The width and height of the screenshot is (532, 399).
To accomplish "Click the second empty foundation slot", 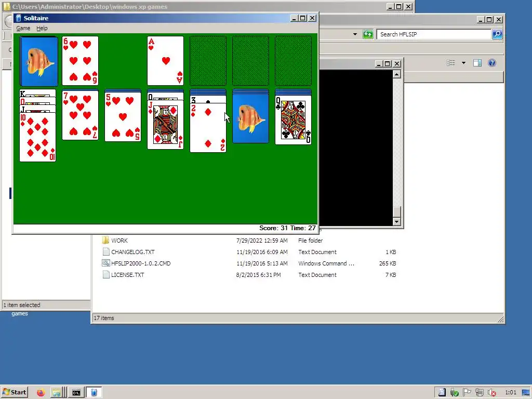I will [250, 61].
